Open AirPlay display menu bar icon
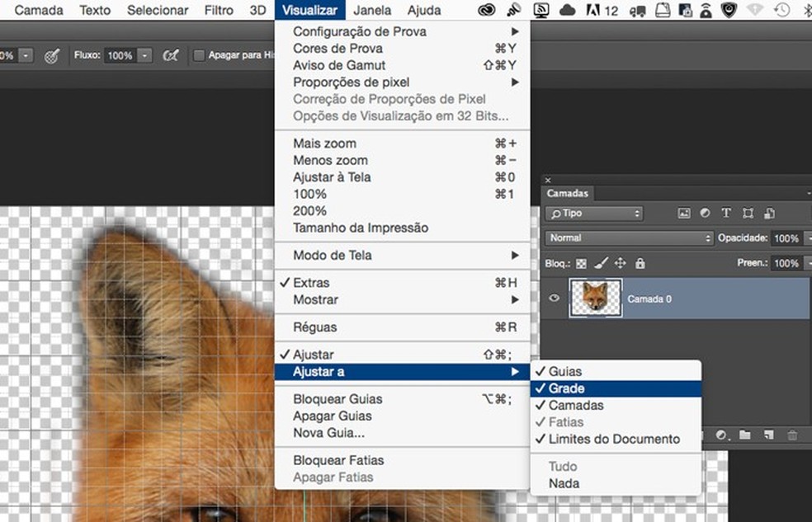Viewport: 812px width, 522px height. [x=541, y=10]
